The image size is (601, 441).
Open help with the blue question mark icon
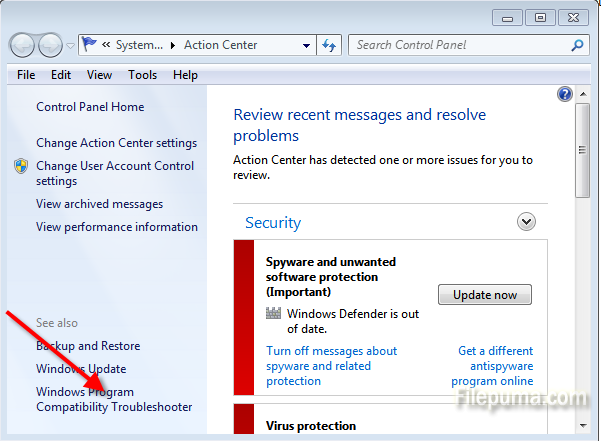[x=565, y=94]
